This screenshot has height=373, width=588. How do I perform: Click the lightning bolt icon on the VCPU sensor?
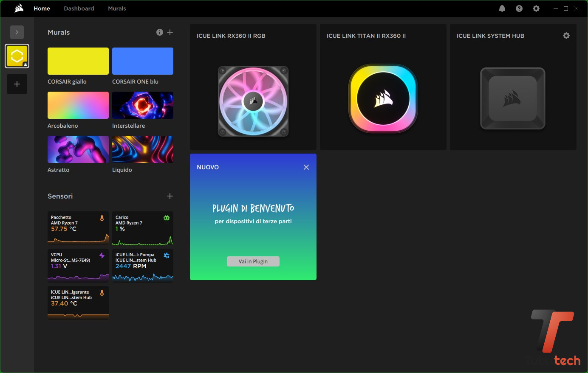click(102, 255)
